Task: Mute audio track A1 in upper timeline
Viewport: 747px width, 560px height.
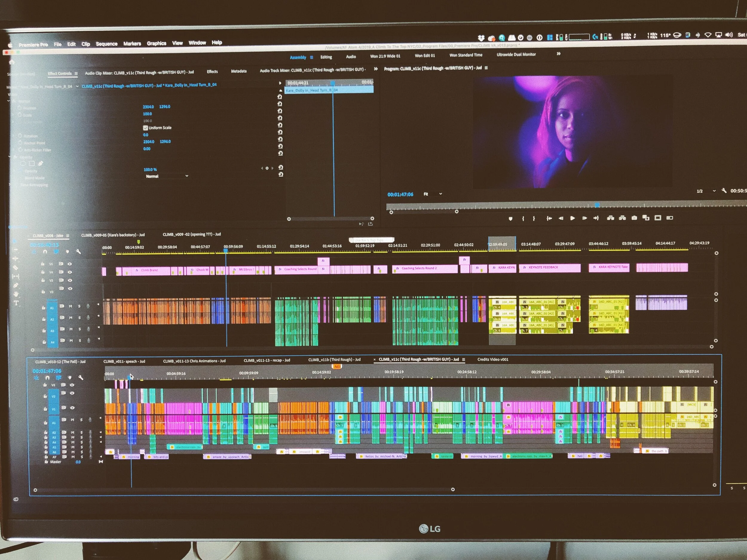Action: (x=71, y=306)
